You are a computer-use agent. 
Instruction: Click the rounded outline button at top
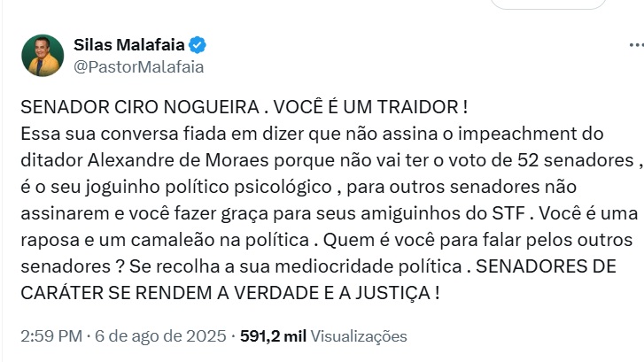(x=548, y=4)
